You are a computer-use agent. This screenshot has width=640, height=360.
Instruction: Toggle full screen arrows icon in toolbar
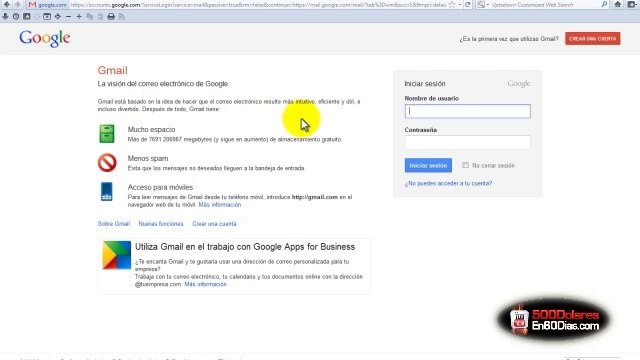point(58,17)
